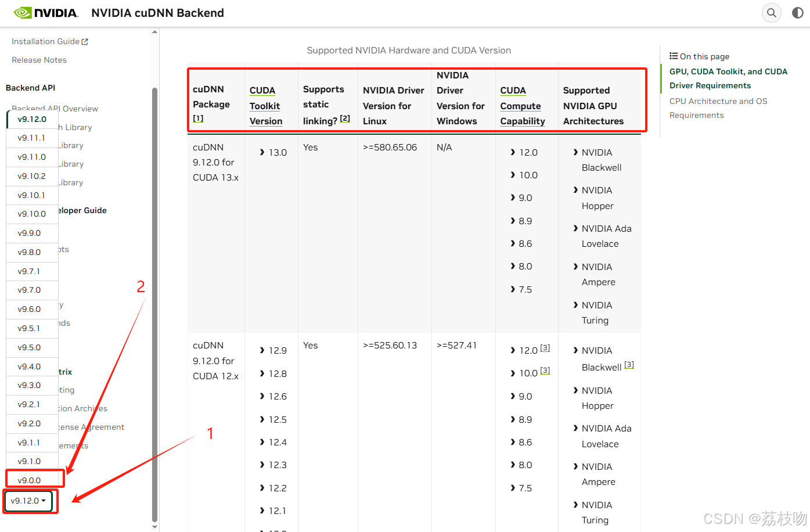Choose v9.9.0 in version list
Image resolution: width=810 pixels, height=532 pixels.
pos(32,233)
